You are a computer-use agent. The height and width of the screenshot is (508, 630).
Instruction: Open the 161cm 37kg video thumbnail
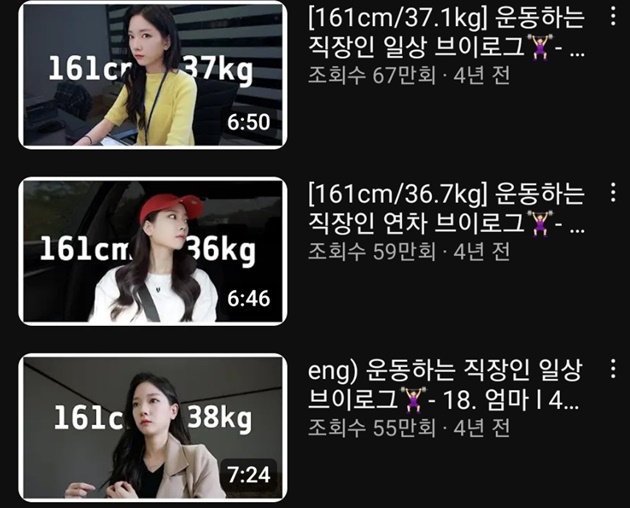(x=153, y=75)
